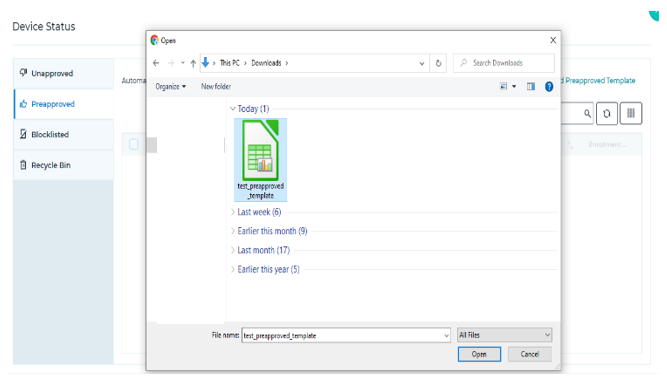Open Recycle Bin tab in Device Status
667x379 pixels.
point(63,165)
